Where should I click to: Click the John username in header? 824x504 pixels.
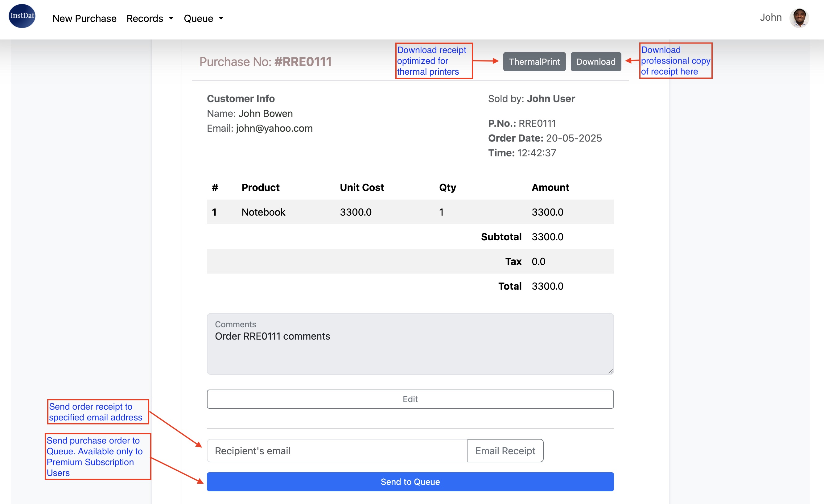coord(770,17)
